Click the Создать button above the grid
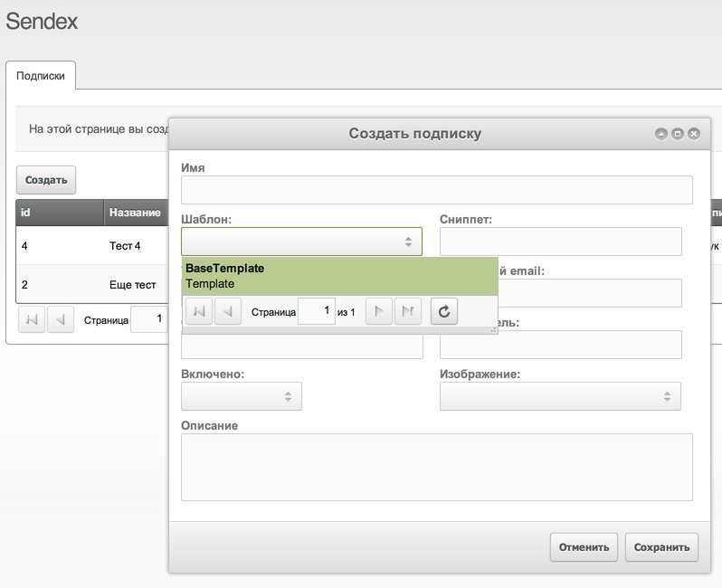This screenshot has width=722, height=588. pos(46,180)
